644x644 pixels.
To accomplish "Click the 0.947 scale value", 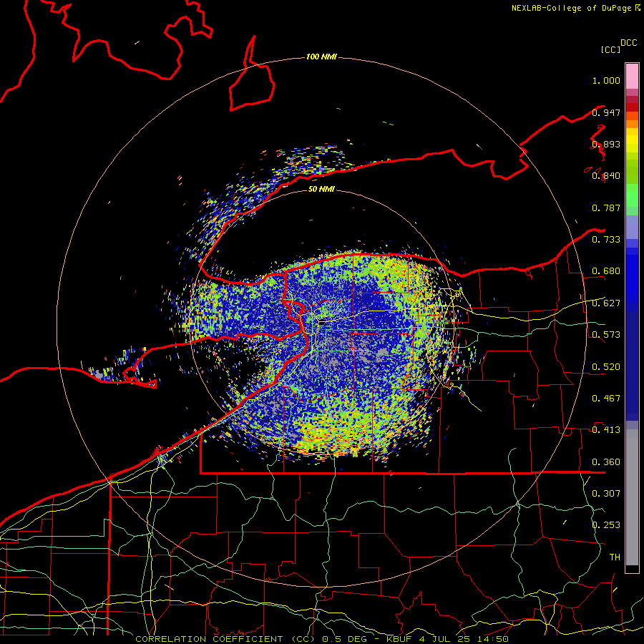I will (x=606, y=112).
